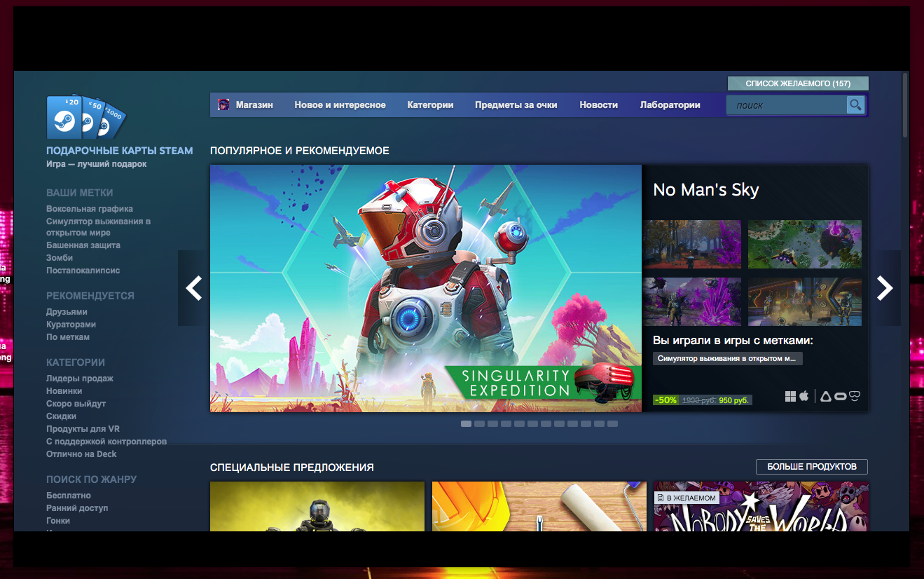924x579 pixels.
Task: Open the No Man's Sky Singularity Expedition banner
Action: 426,288
